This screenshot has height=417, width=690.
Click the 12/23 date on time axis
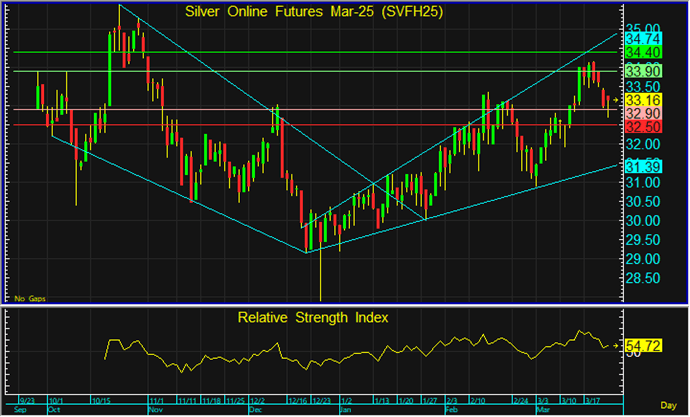[320, 400]
